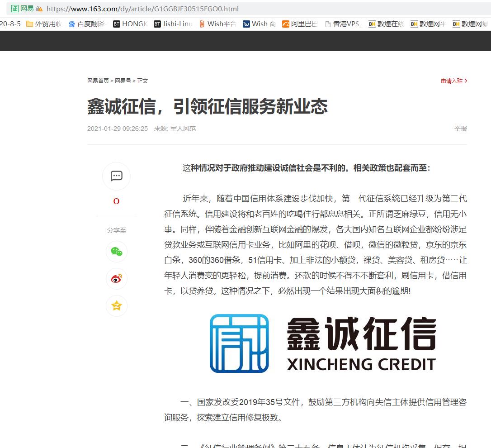Click paragraph starting 近年来，随着中国信用体系
This screenshot has width=491, height=448.
click(316, 244)
